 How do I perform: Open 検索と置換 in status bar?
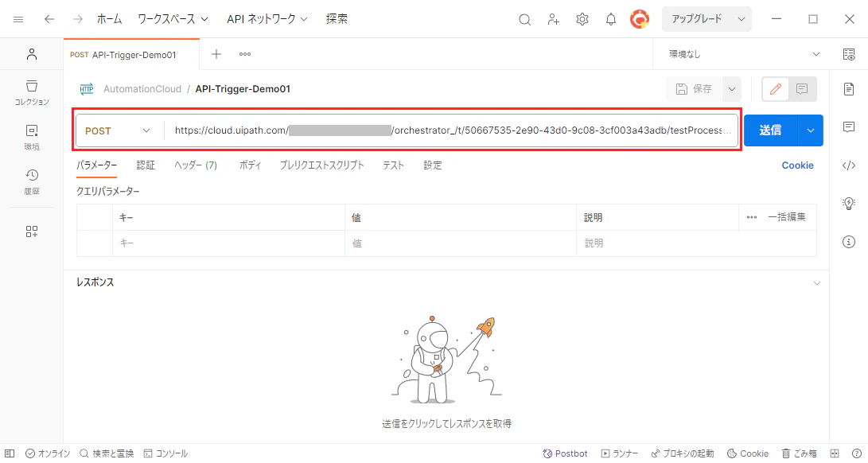(x=107, y=453)
